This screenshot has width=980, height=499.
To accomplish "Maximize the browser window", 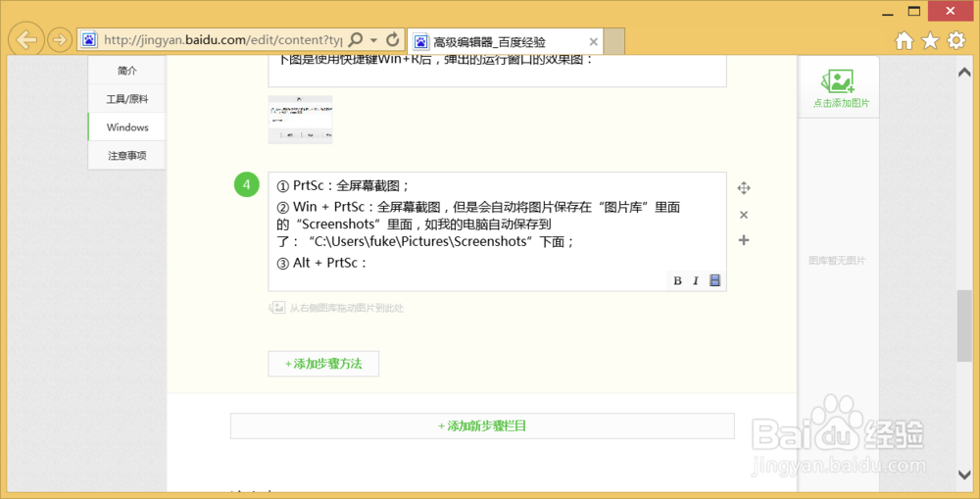I will (914, 11).
